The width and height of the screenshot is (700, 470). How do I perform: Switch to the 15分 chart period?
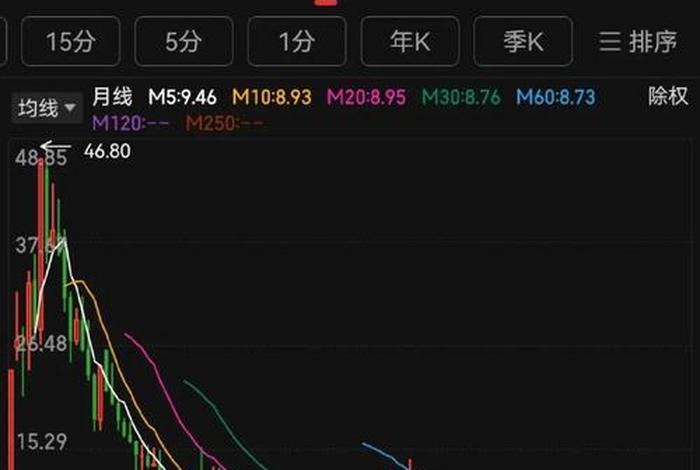(71, 42)
